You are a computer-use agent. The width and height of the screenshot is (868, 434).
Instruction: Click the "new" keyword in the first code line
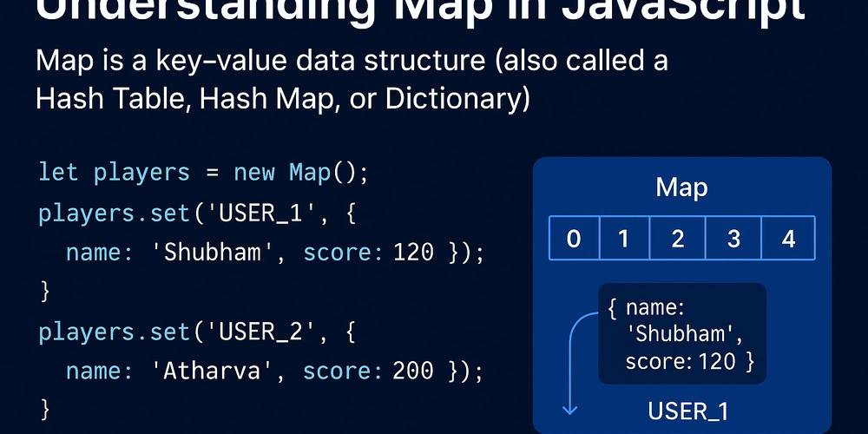[x=254, y=174]
